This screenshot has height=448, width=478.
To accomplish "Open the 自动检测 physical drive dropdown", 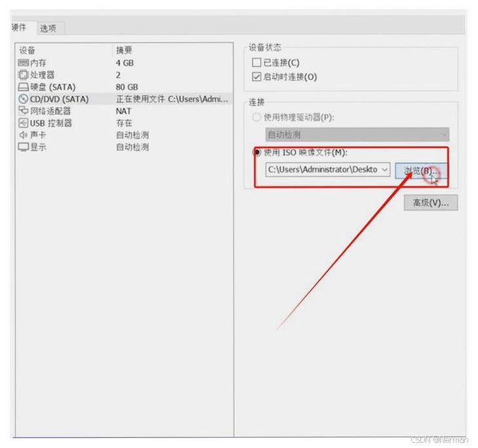I will [x=357, y=134].
